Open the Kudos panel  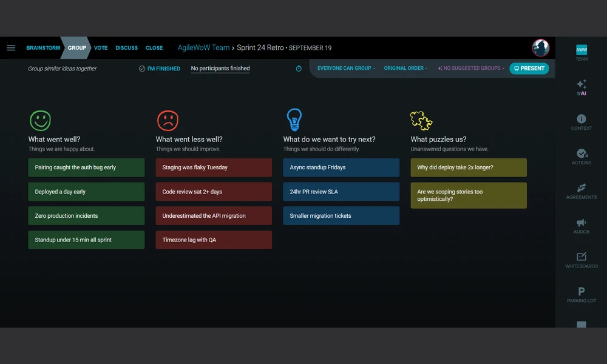tap(581, 226)
